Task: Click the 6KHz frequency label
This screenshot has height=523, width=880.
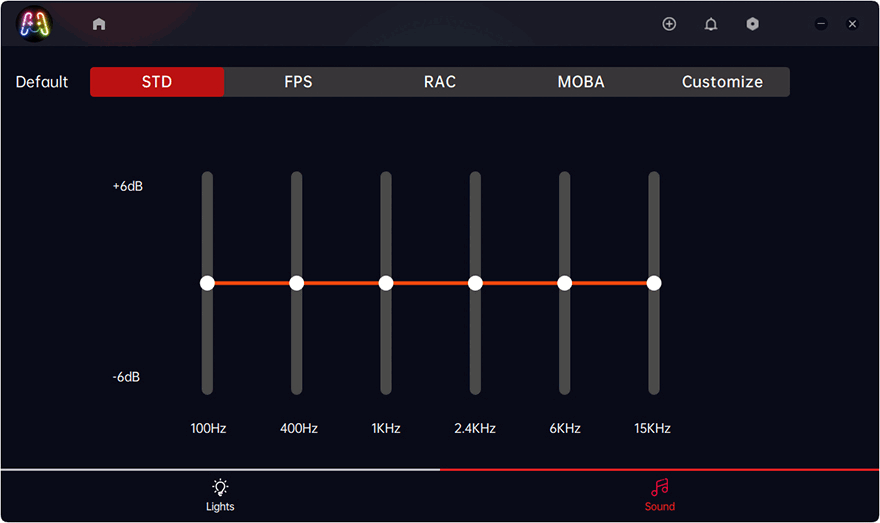Action: [x=565, y=428]
